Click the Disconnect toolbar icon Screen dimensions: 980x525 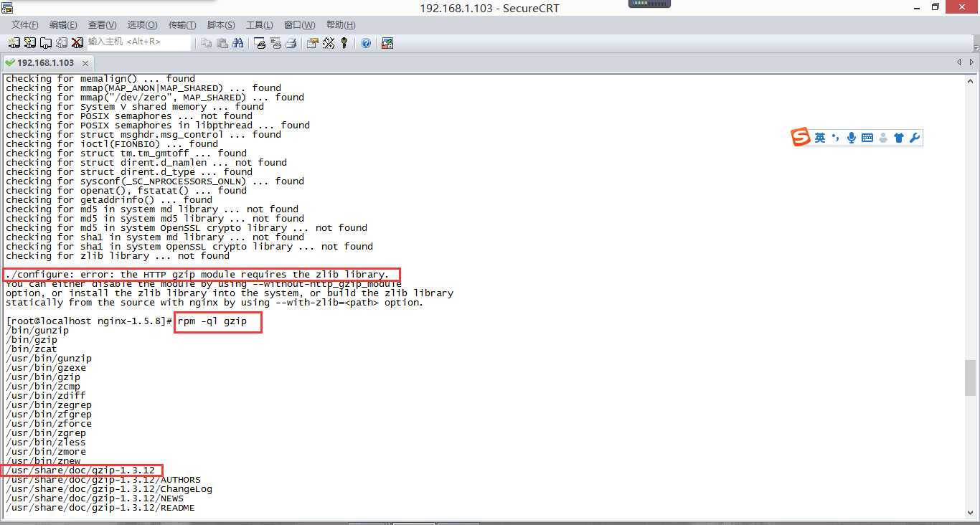pyautogui.click(x=77, y=43)
